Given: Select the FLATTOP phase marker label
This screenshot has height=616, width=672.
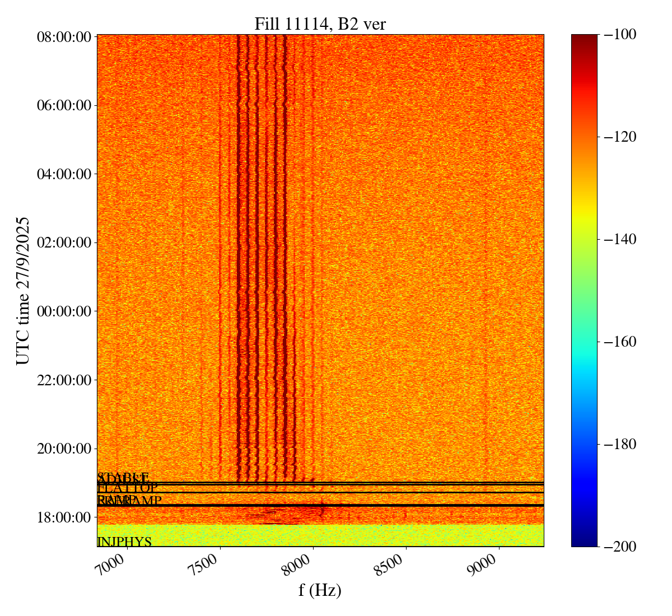Looking at the screenshot, I should pos(128,488).
